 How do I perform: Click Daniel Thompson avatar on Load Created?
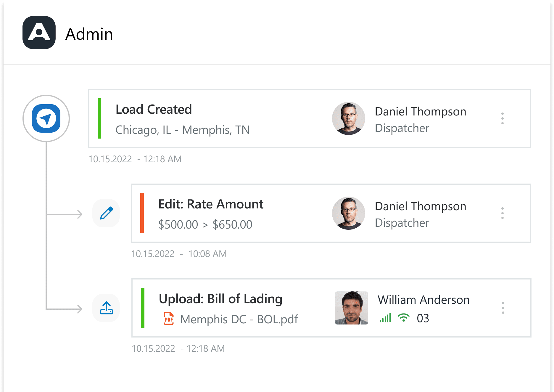coord(348,118)
